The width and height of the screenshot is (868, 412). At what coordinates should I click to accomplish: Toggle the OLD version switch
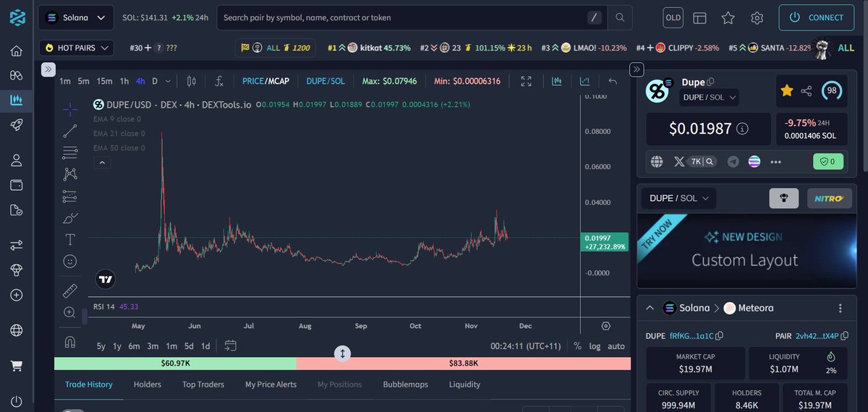[x=673, y=17]
